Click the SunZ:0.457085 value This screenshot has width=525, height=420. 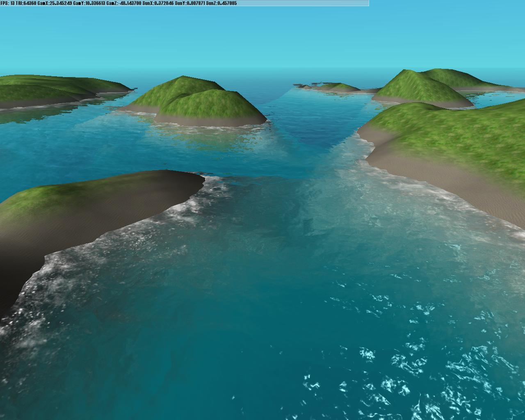tap(222, 3)
